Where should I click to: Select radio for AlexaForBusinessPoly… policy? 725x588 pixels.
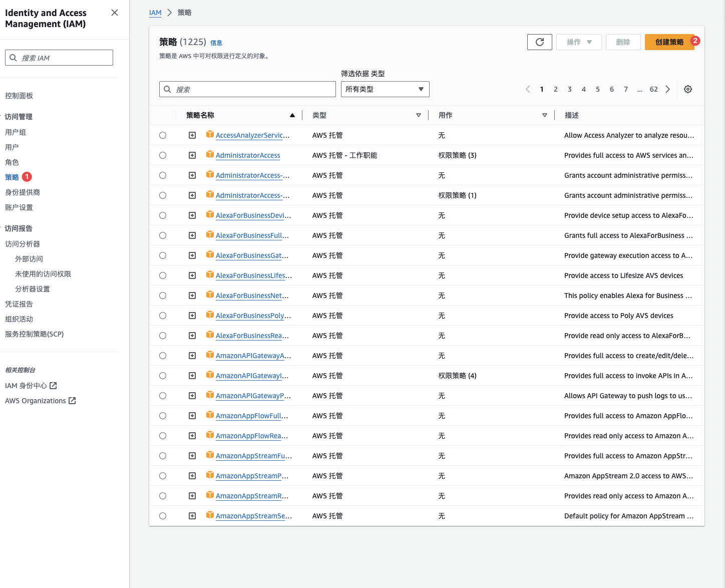(163, 316)
